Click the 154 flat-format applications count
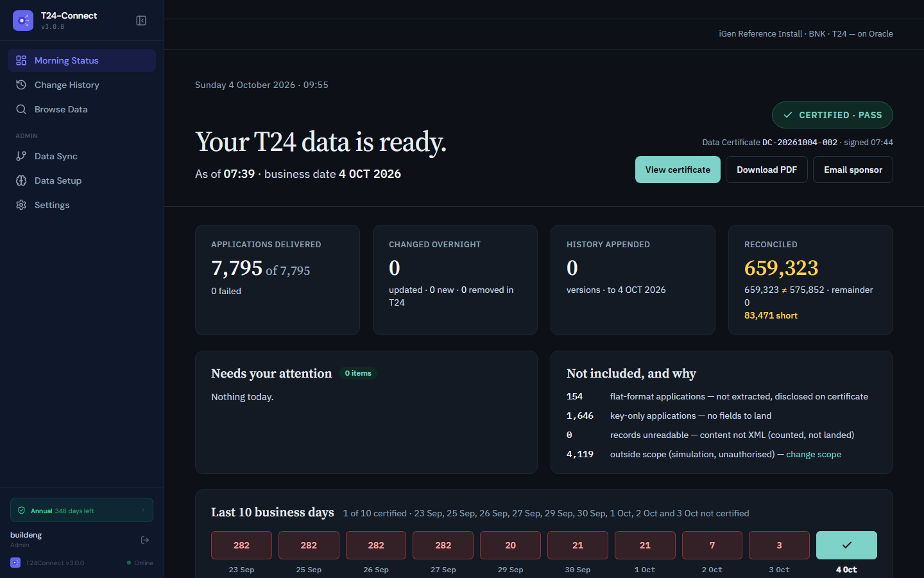The width and height of the screenshot is (924, 578). [575, 396]
